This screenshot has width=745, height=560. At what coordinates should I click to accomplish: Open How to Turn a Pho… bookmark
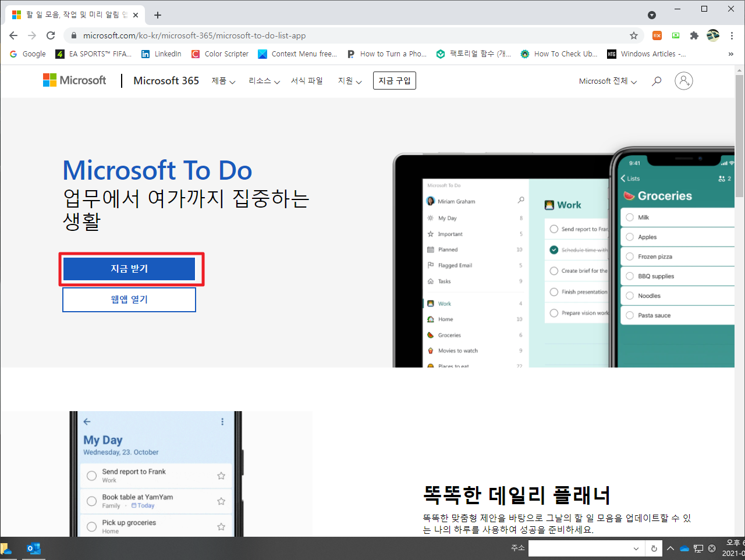click(387, 54)
